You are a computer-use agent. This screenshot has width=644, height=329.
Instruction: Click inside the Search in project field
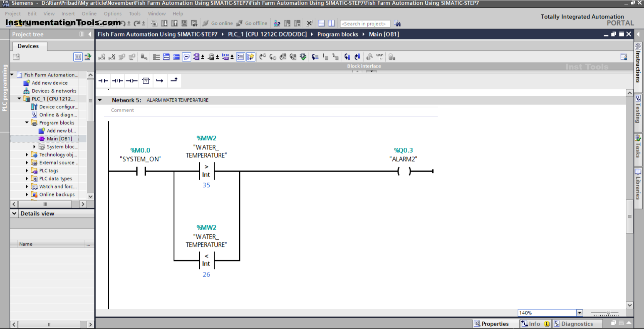pyautogui.click(x=365, y=23)
